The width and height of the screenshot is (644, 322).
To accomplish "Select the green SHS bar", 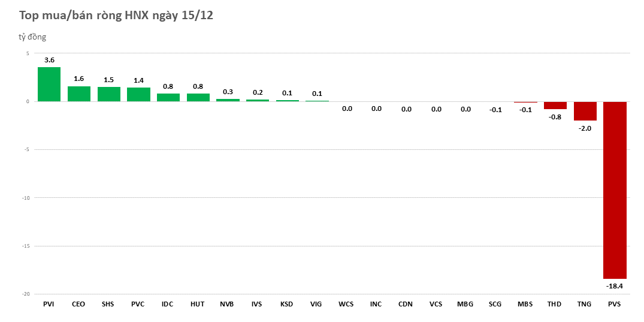I will click(x=108, y=94).
